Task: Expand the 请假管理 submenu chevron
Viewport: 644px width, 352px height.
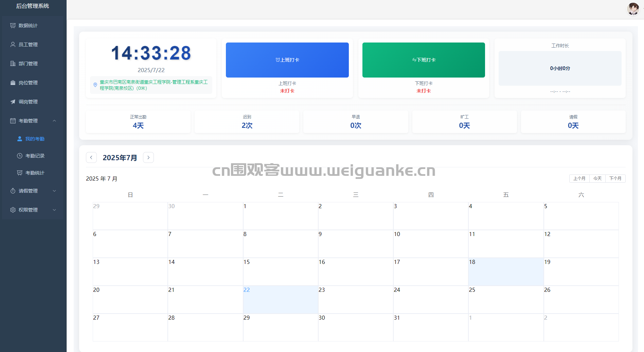Action: coord(54,191)
